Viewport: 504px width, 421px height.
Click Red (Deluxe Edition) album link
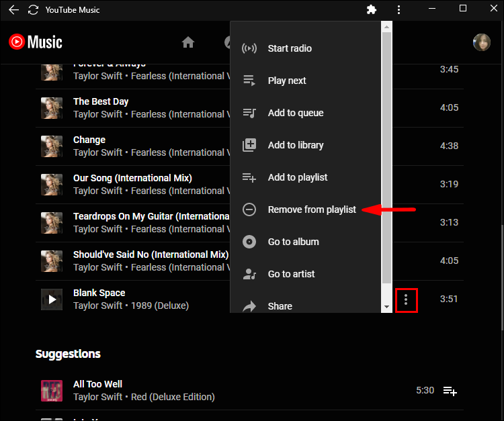click(x=173, y=397)
